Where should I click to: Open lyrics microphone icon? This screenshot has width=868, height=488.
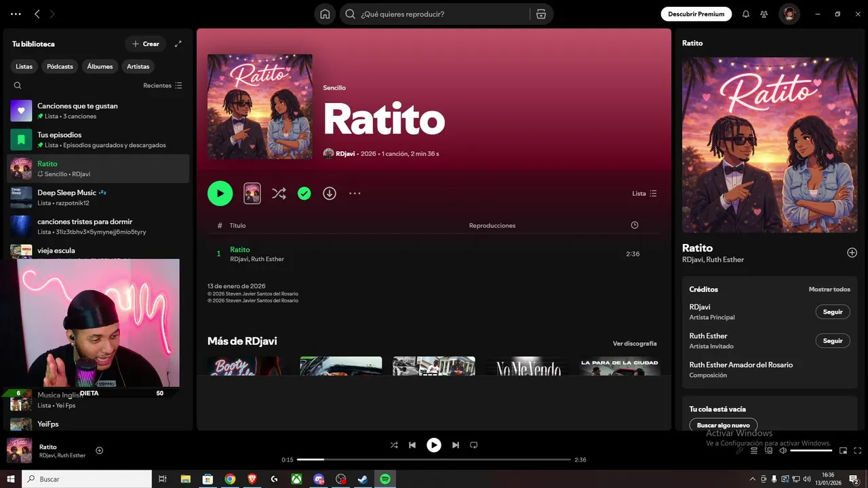coord(740,450)
